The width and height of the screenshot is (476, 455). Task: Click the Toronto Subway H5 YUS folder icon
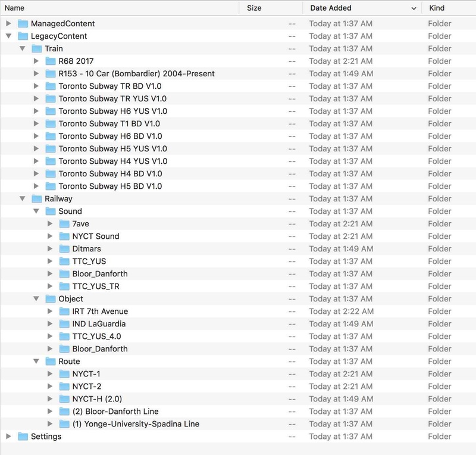tap(51, 148)
